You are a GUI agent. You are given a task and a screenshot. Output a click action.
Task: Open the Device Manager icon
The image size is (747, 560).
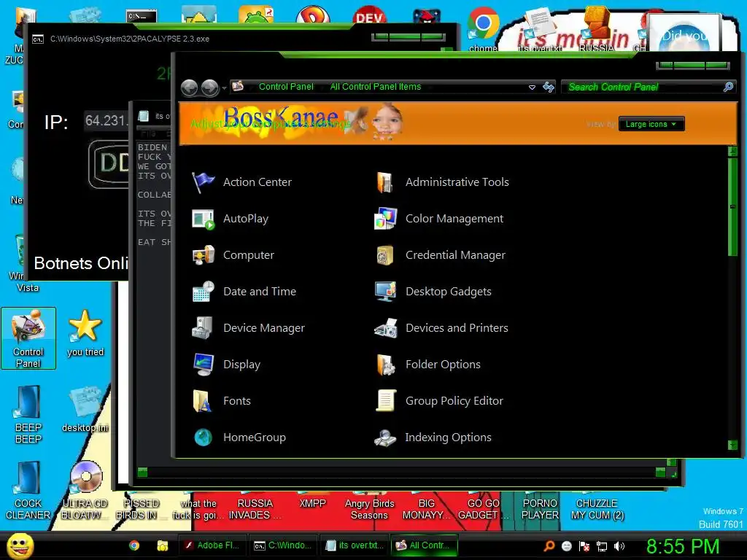(203, 328)
